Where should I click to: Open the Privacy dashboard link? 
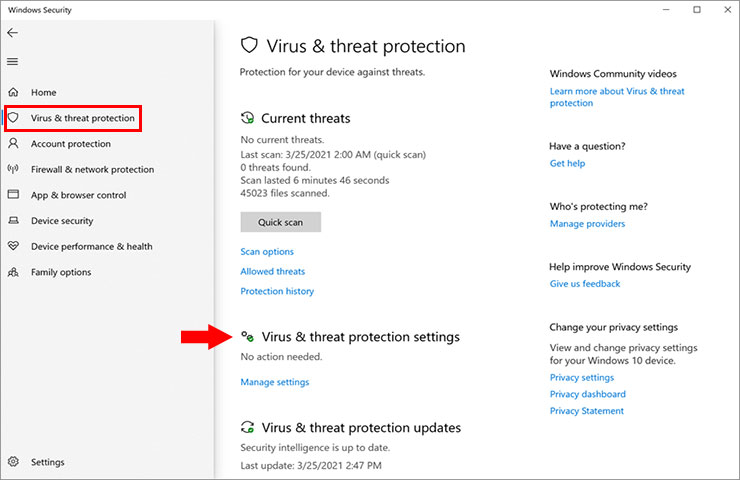(x=588, y=394)
